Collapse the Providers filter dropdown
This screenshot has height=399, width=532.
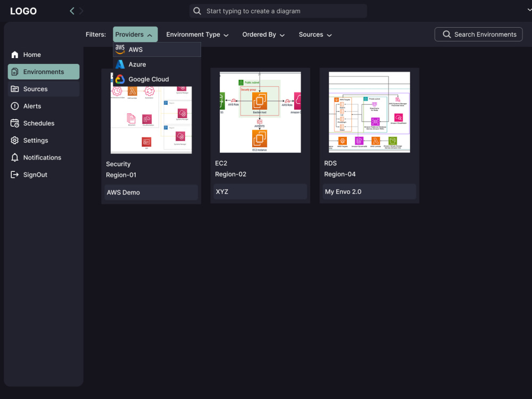[135, 34]
